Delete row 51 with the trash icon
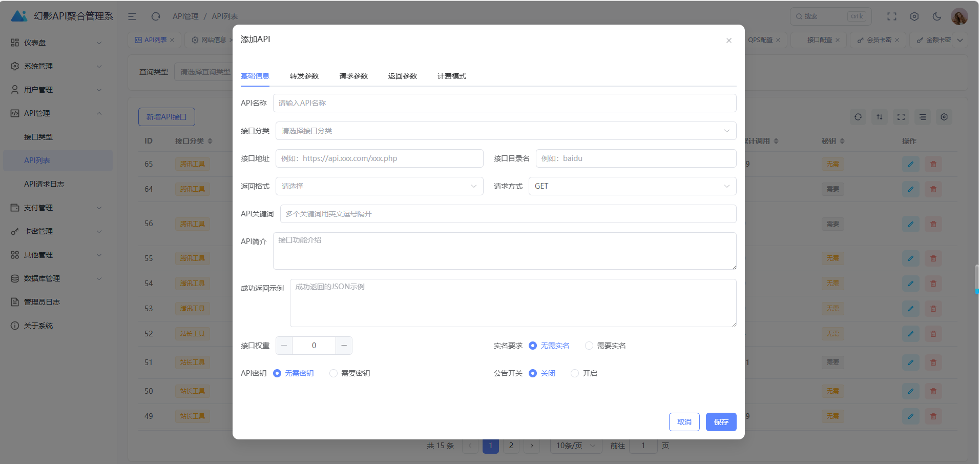 (x=933, y=362)
